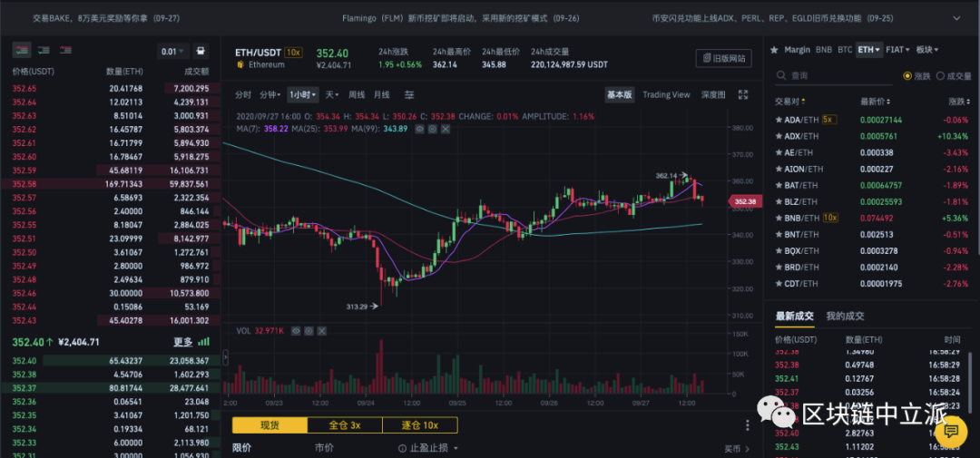Open the ETH market dropdown tab
This screenshot has width=980, height=458.
click(x=868, y=49)
